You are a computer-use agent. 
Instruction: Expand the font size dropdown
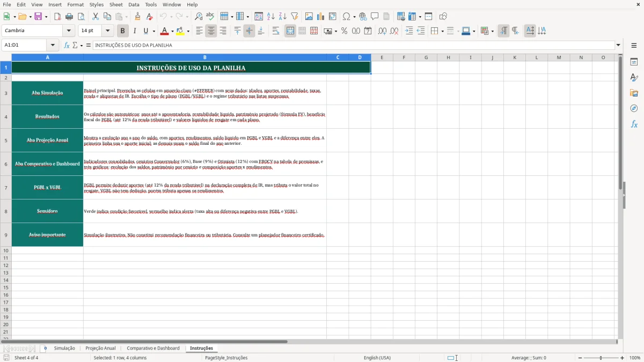pos(108,31)
